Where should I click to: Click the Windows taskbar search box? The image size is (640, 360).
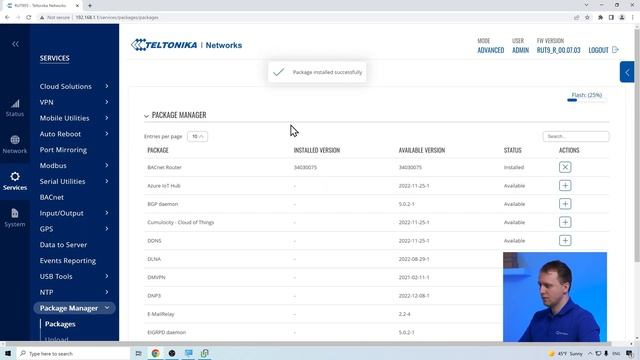pos(73,353)
